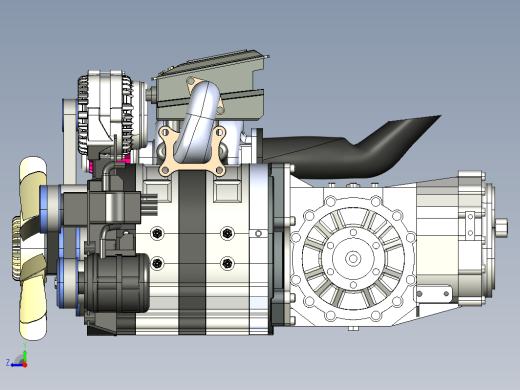Image resolution: width=520 pixels, height=390 pixels.
Task: Select the fan clutch toothed hub
Action: (x=16, y=248)
